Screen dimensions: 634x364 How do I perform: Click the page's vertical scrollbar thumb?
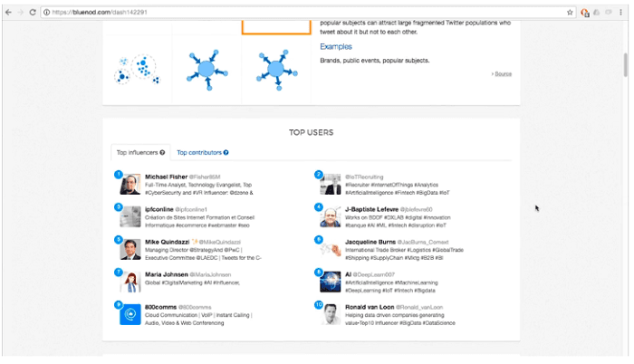pos(626,64)
